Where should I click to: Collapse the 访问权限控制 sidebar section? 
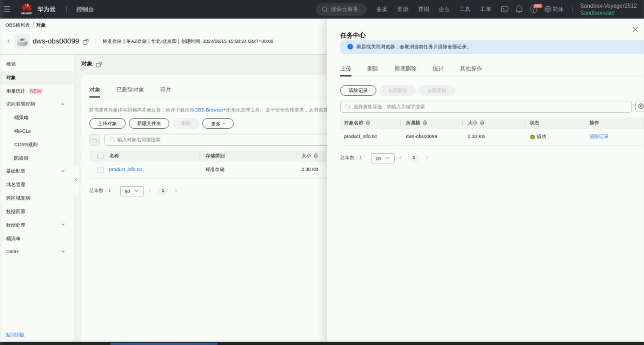pyautogui.click(x=63, y=104)
